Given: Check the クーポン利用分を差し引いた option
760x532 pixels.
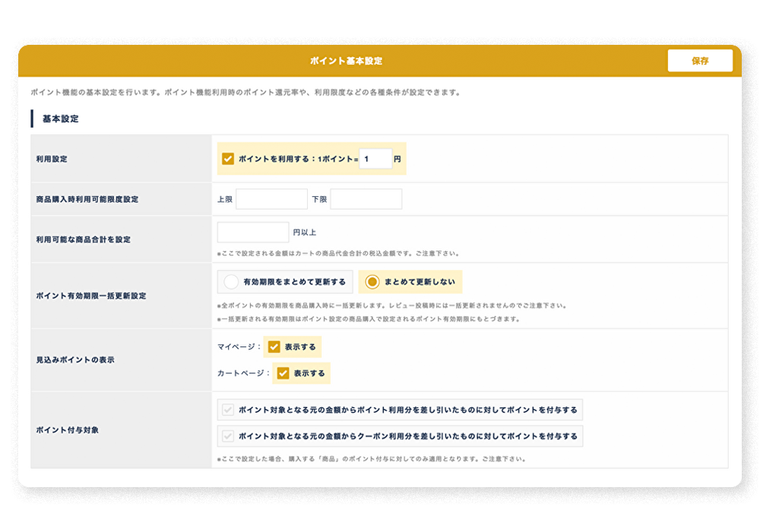Looking at the screenshot, I should coord(227,436).
